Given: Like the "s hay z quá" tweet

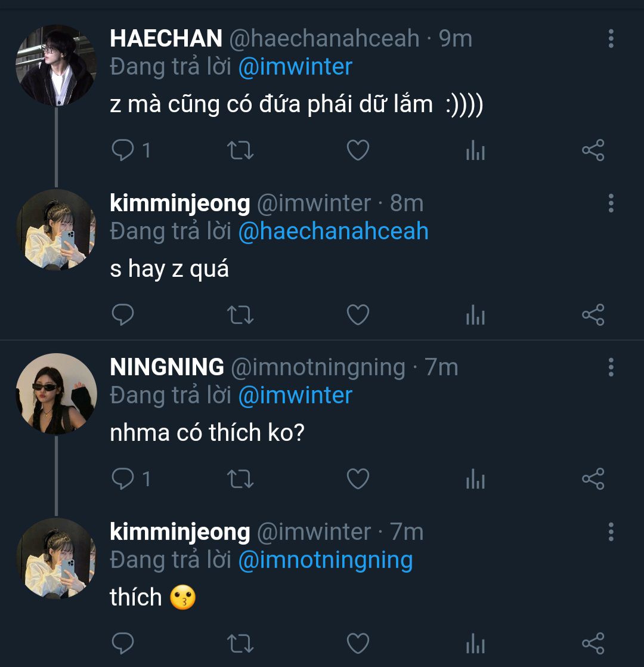Looking at the screenshot, I should click(358, 314).
